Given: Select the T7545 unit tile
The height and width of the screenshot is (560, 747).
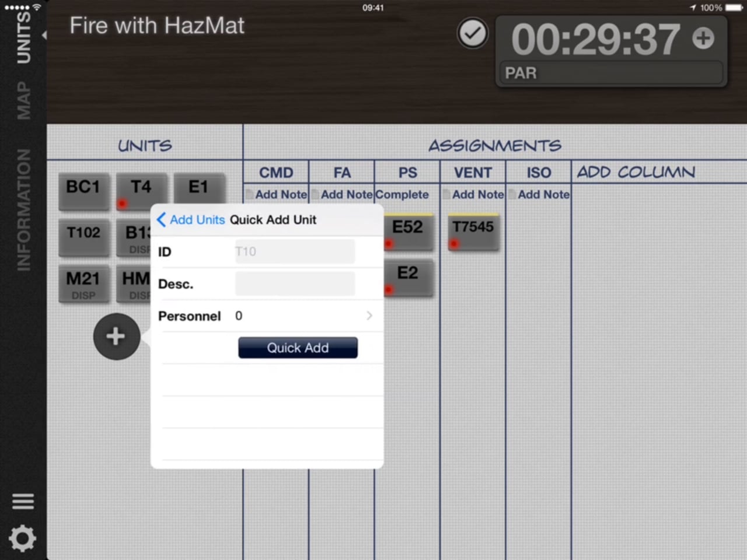Looking at the screenshot, I should point(473,232).
